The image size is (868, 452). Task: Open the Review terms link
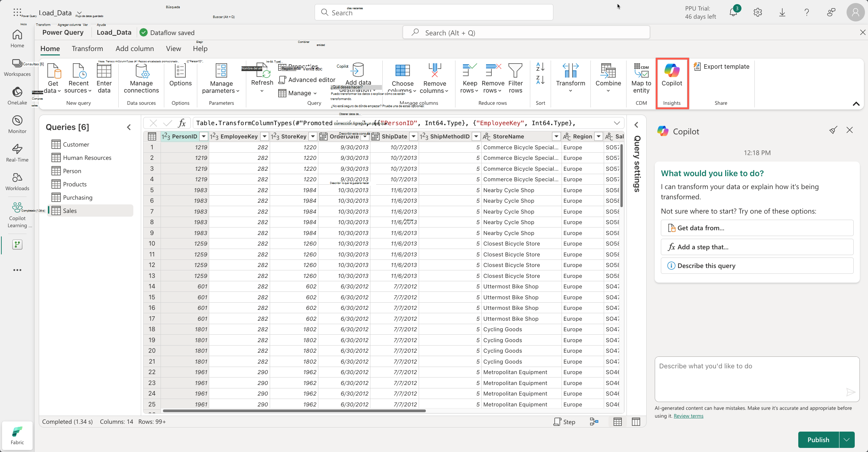click(x=688, y=416)
